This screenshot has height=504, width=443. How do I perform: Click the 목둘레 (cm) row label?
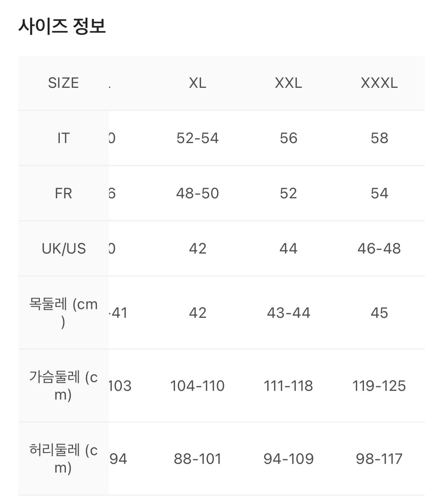(63, 312)
